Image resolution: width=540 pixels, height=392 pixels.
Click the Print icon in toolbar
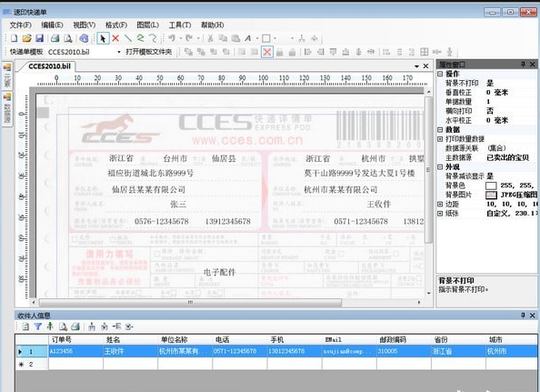(x=55, y=38)
